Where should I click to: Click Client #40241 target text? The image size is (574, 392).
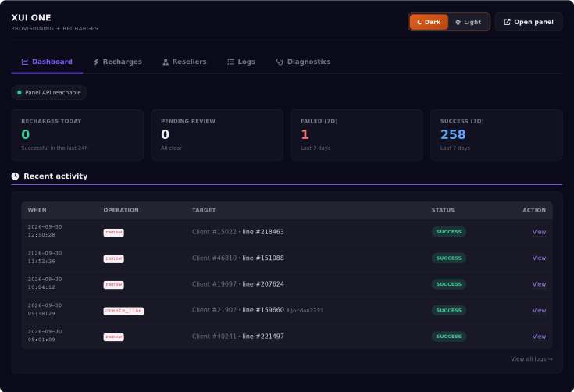(x=214, y=337)
